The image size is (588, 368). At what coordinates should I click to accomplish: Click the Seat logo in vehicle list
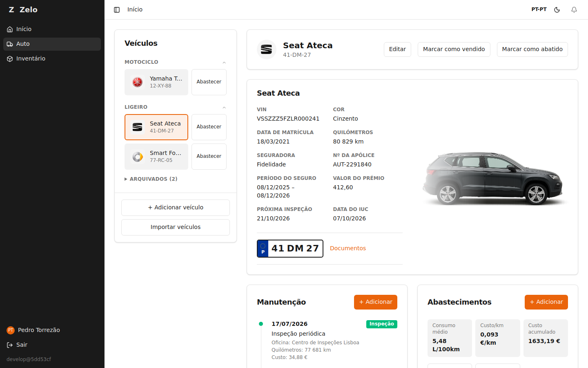pyautogui.click(x=138, y=127)
